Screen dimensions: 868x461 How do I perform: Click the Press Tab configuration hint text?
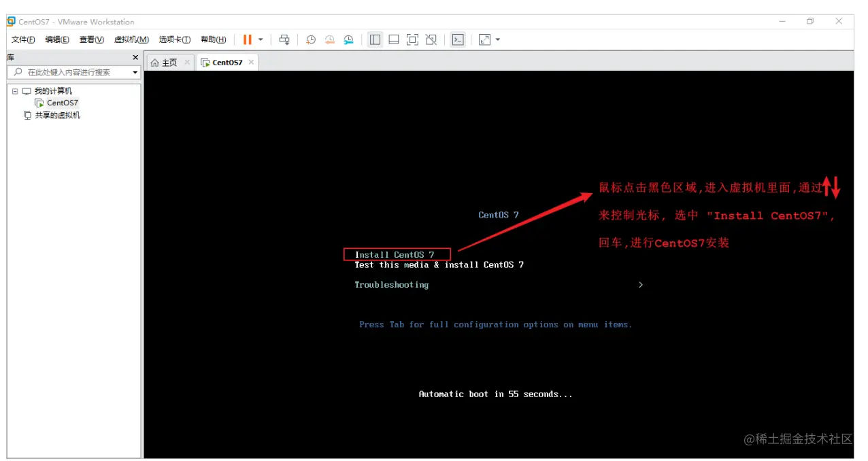click(496, 324)
